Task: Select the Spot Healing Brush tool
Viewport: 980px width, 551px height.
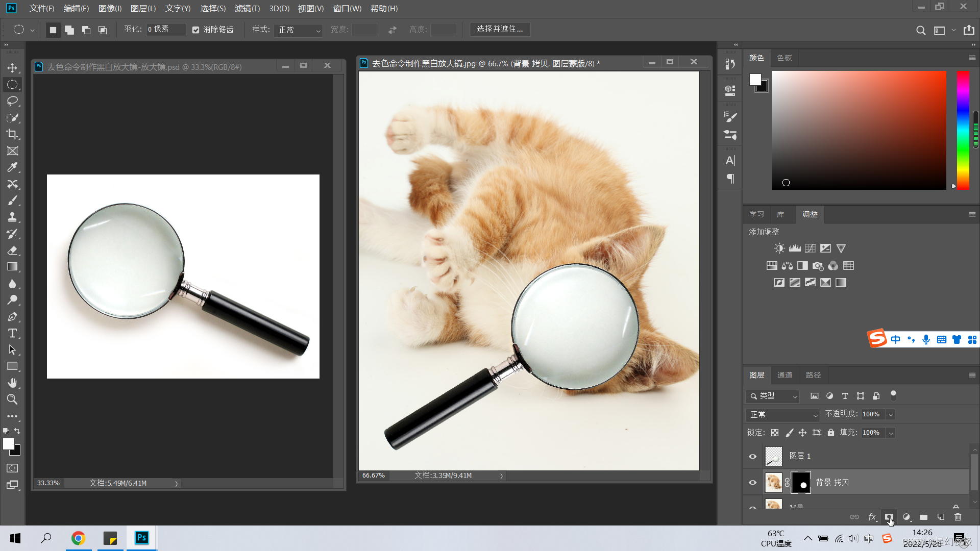Action: [x=12, y=184]
